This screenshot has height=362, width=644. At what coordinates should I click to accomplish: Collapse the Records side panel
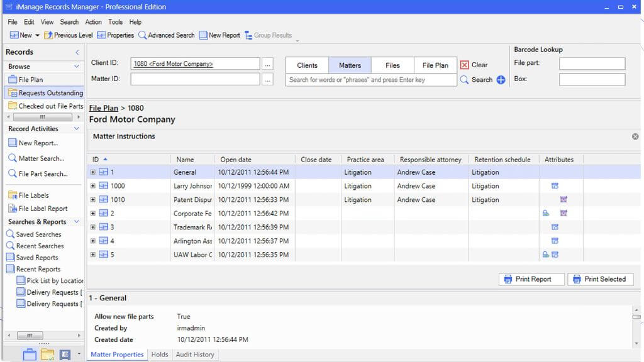point(77,52)
